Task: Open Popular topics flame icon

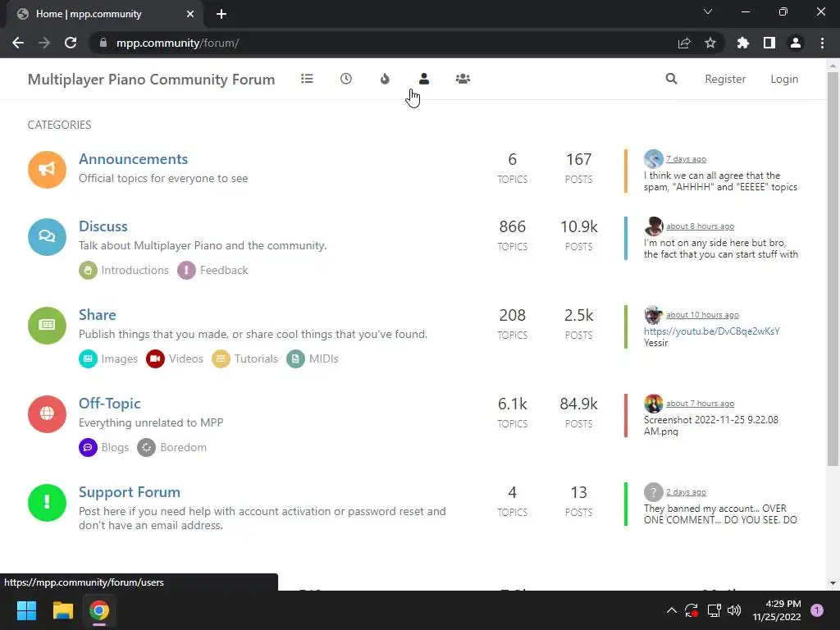Action: 385,79
